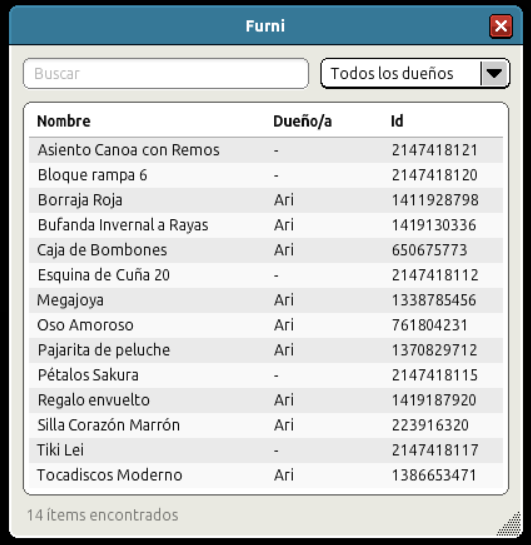Click the Id 650675773 cell
This screenshot has height=545, width=531.
click(430, 251)
